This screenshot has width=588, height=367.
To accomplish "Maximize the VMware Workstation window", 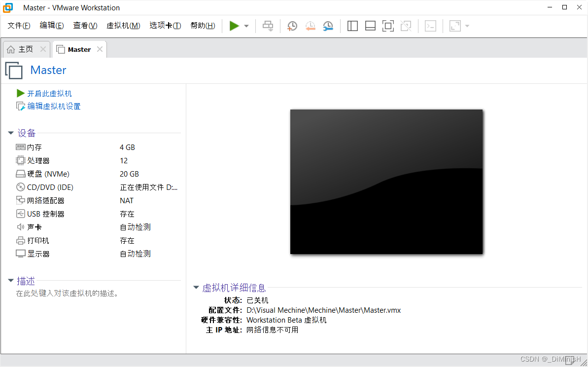I will click(x=564, y=7).
